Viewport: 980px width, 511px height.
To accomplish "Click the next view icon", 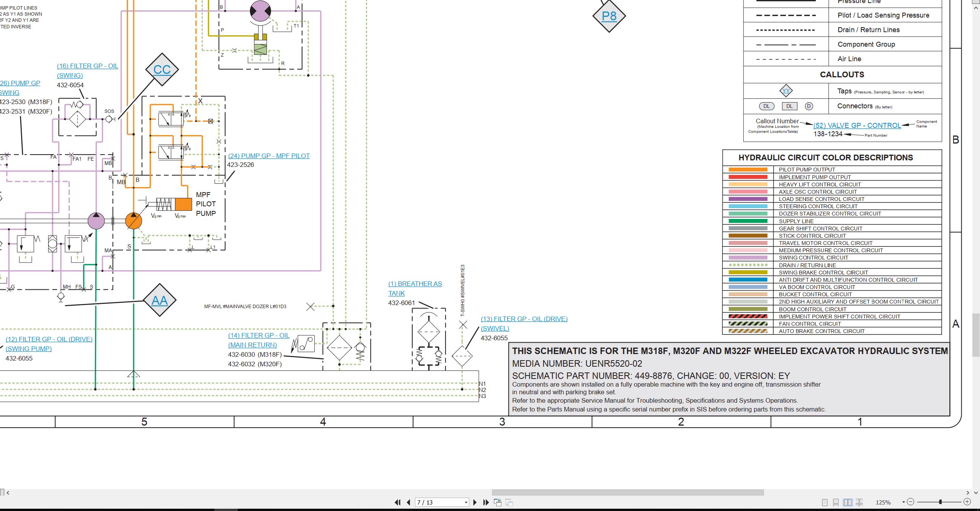I will pos(509,502).
